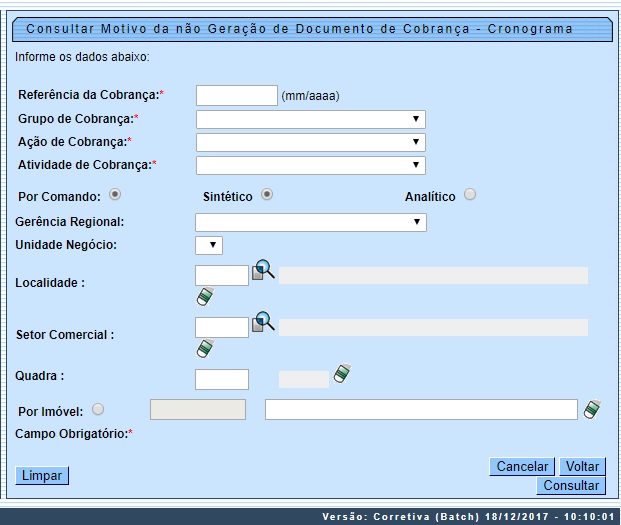Open the Ação de Cobrança dropdown
The width and height of the screenshot is (621, 525).
coord(311,143)
